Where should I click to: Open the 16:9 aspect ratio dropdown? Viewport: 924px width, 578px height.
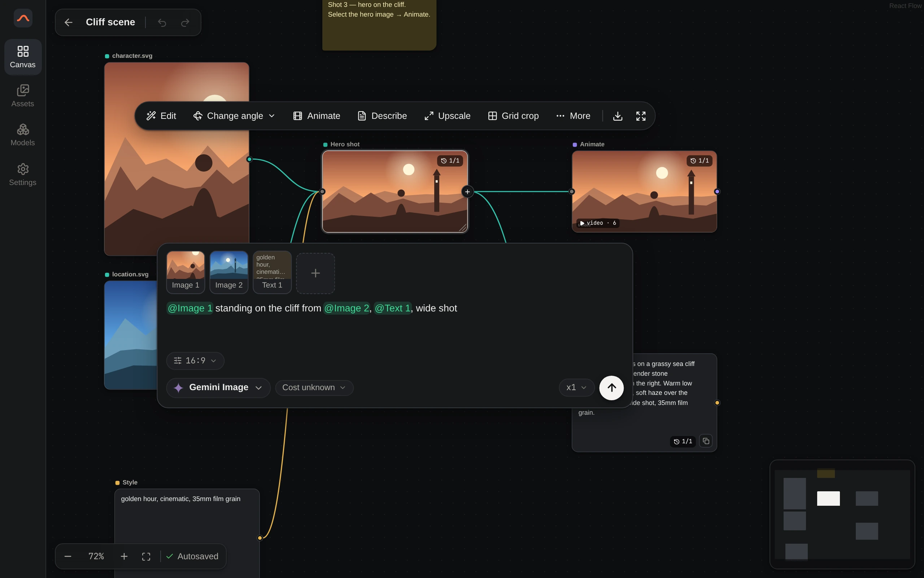click(x=195, y=361)
